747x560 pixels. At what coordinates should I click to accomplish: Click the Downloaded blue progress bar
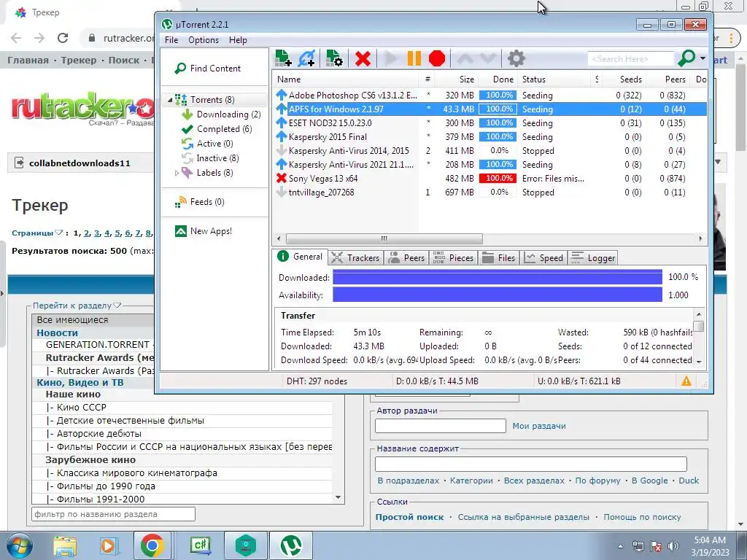point(498,277)
